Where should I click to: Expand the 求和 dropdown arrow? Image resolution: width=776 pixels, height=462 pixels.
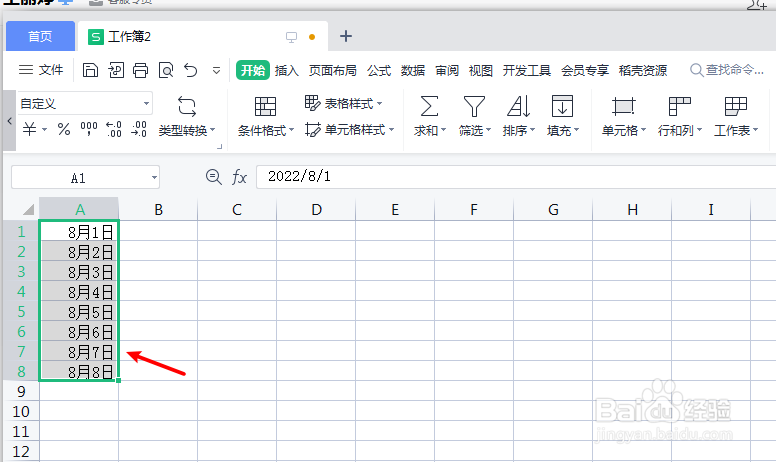(443, 130)
